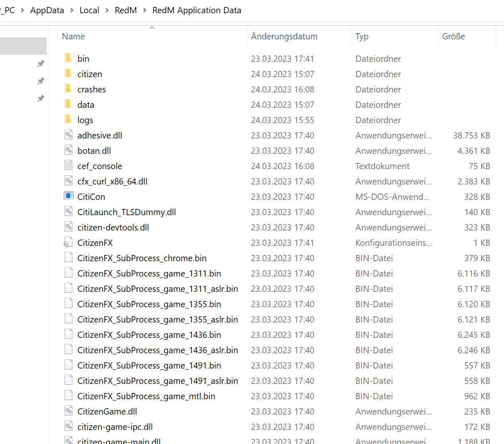504x444 pixels.
Task: Open the logs folder icon
Action: [x=68, y=119]
